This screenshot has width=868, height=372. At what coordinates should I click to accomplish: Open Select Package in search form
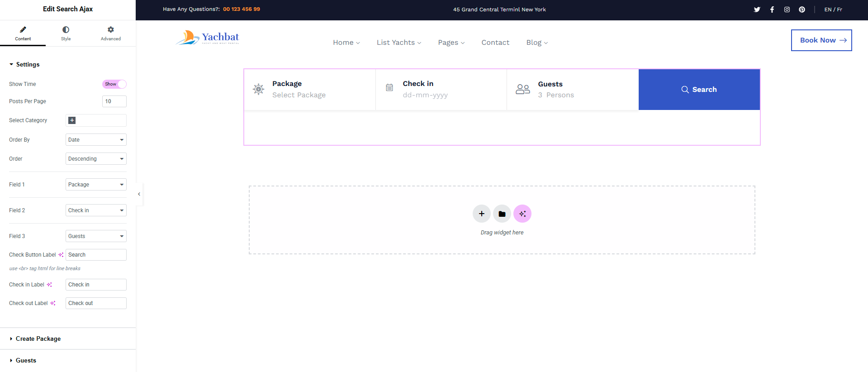point(299,95)
